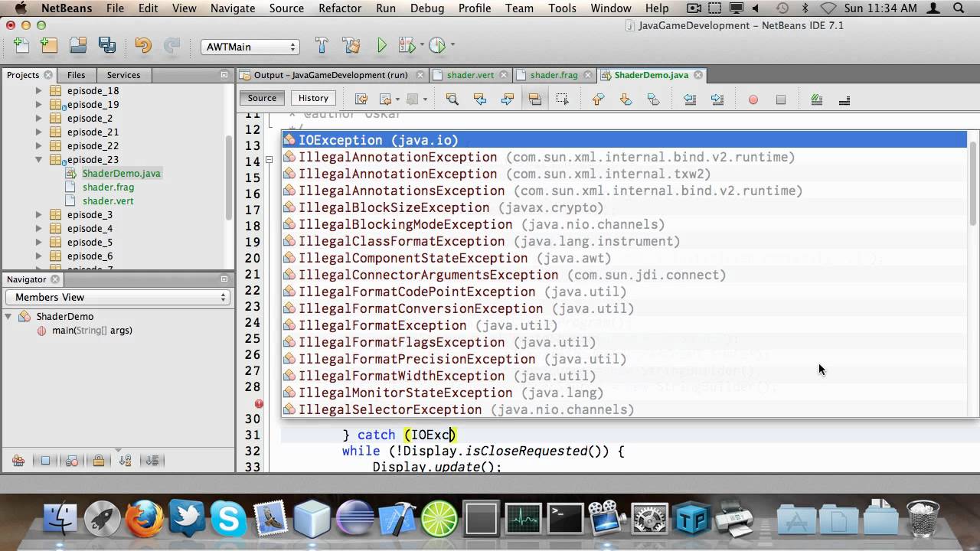The image size is (980, 551).
Task: Toggle sort by name in Navigator
Action: pos(126,461)
